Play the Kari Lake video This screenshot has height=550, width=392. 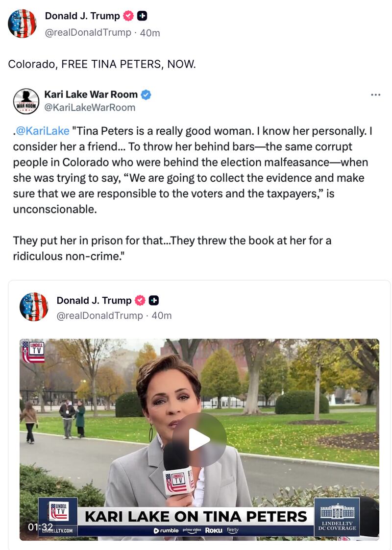pyautogui.click(x=199, y=439)
